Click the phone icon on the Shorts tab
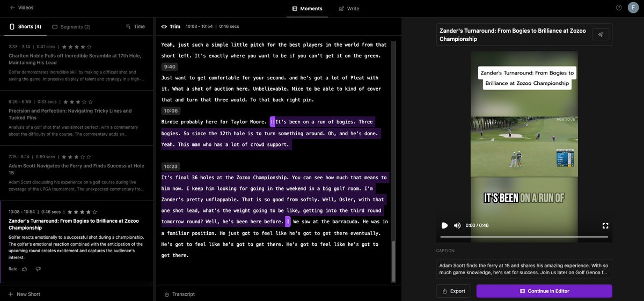The height and width of the screenshot is (301, 644). click(12, 26)
